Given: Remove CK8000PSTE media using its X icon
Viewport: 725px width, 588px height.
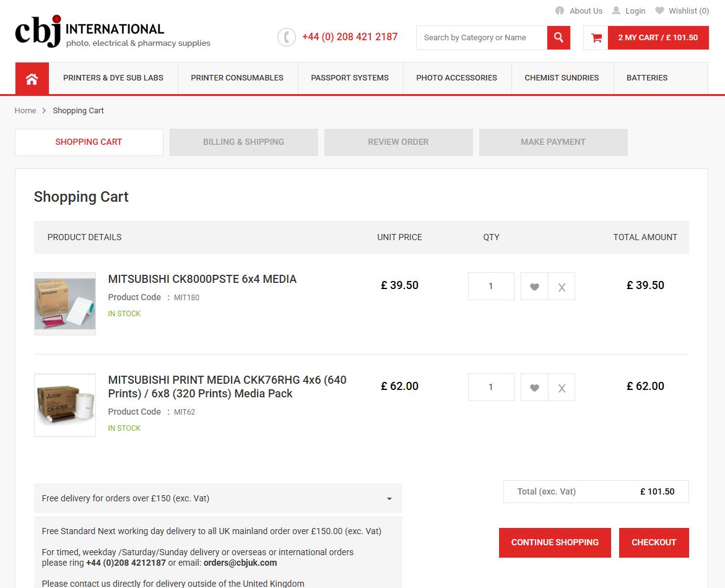Looking at the screenshot, I should coord(562,286).
